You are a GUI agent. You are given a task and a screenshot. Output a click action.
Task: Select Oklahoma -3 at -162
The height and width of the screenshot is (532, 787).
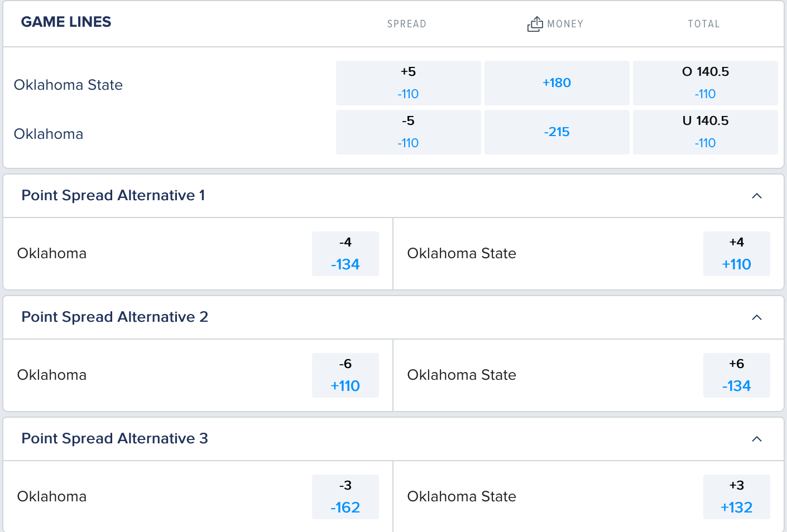[345, 497]
